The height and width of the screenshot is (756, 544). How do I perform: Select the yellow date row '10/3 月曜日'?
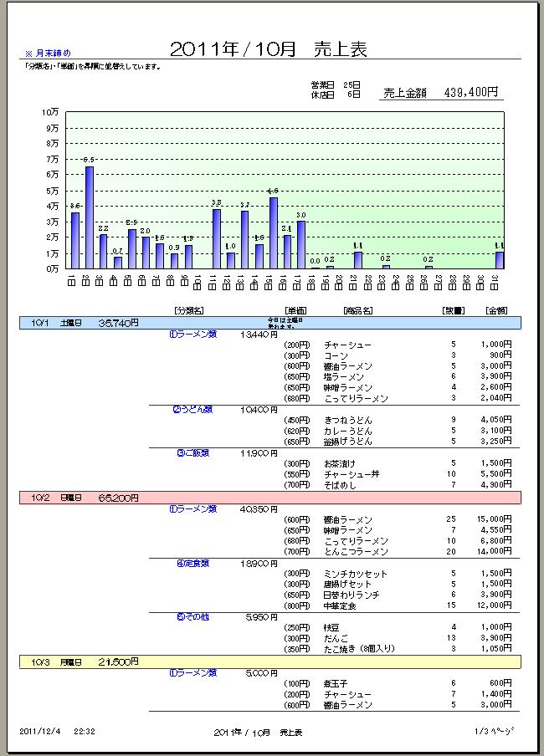tap(270, 662)
